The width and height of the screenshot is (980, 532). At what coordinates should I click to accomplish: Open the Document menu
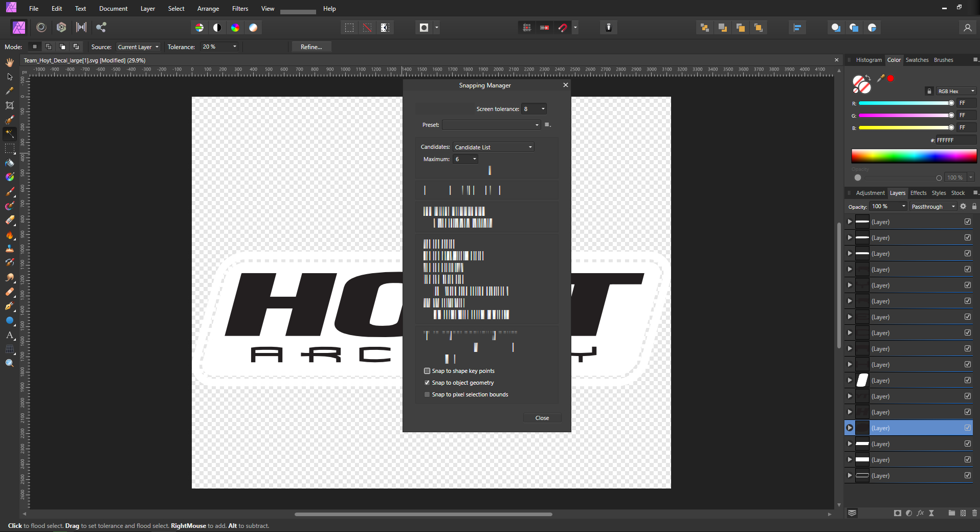tap(114, 9)
